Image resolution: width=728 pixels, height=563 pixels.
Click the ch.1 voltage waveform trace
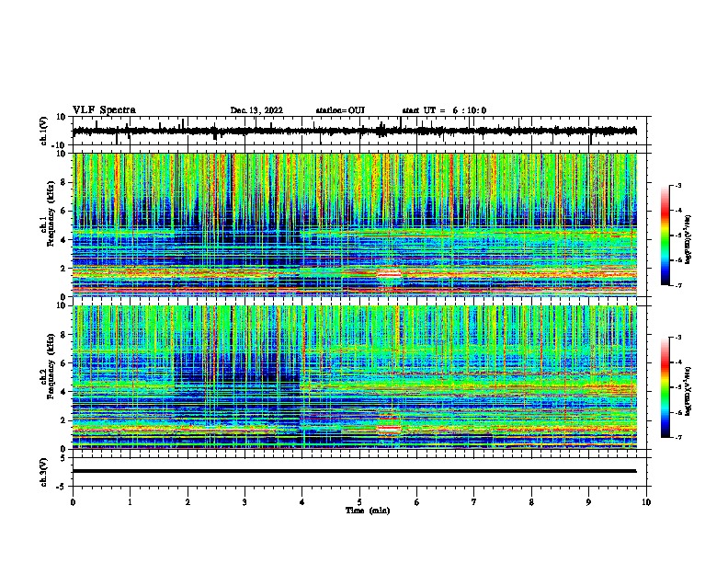tap(354, 131)
